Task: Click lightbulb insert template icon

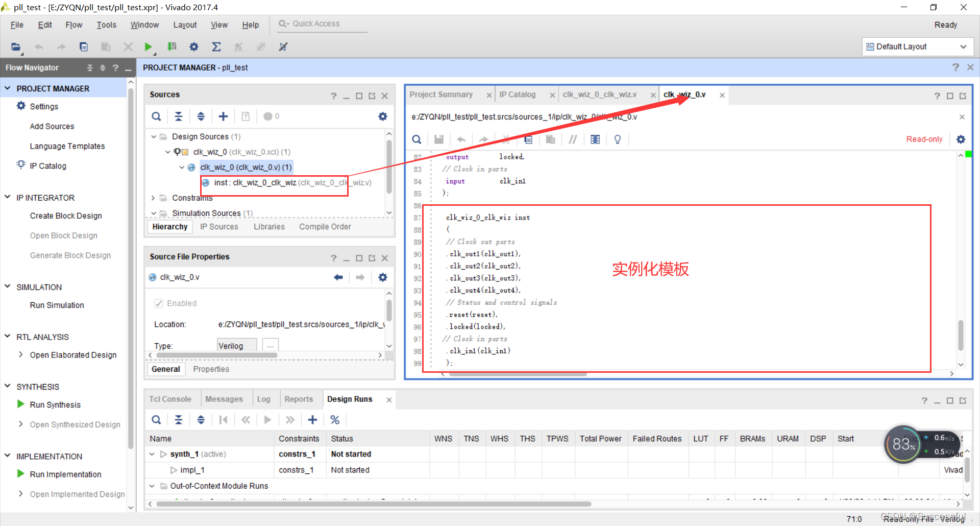Action: [x=618, y=139]
